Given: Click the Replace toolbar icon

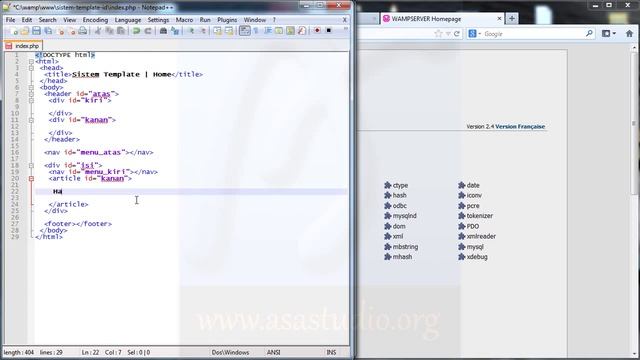Looking at the screenshot, I should [175, 31].
